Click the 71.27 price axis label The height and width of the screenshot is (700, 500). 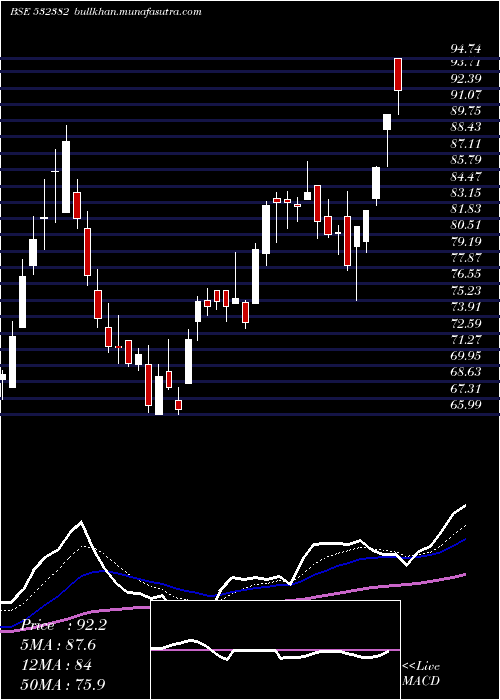(466, 339)
